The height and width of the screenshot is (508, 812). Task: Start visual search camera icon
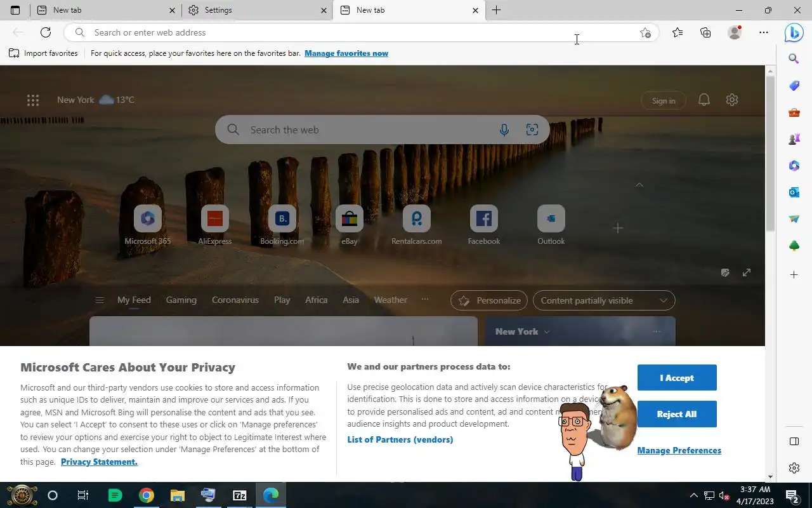click(532, 130)
